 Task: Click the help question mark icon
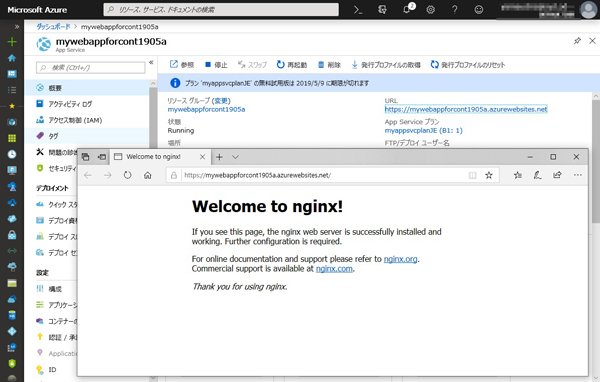point(455,10)
